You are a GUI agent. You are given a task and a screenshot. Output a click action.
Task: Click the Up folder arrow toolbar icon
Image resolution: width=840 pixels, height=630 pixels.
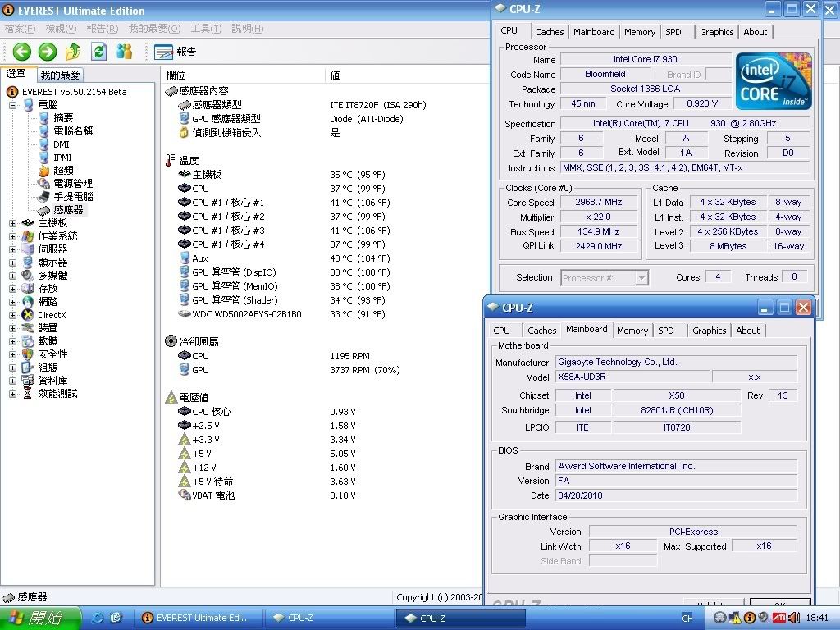73,52
